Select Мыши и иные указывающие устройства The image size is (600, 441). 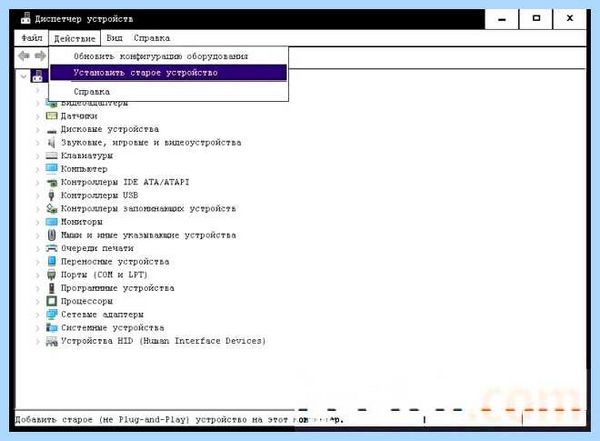click(148, 235)
